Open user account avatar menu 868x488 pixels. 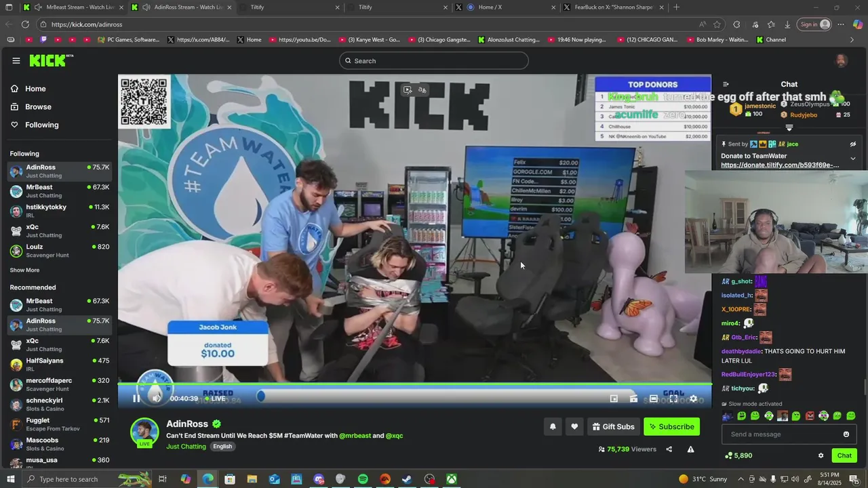(x=841, y=61)
